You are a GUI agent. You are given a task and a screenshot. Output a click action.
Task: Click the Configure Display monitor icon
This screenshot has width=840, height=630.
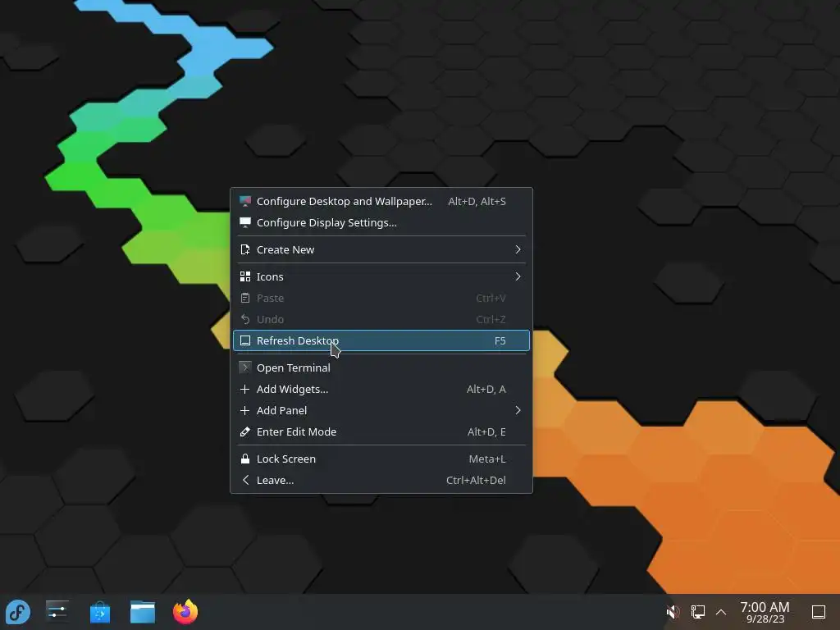click(244, 223)
